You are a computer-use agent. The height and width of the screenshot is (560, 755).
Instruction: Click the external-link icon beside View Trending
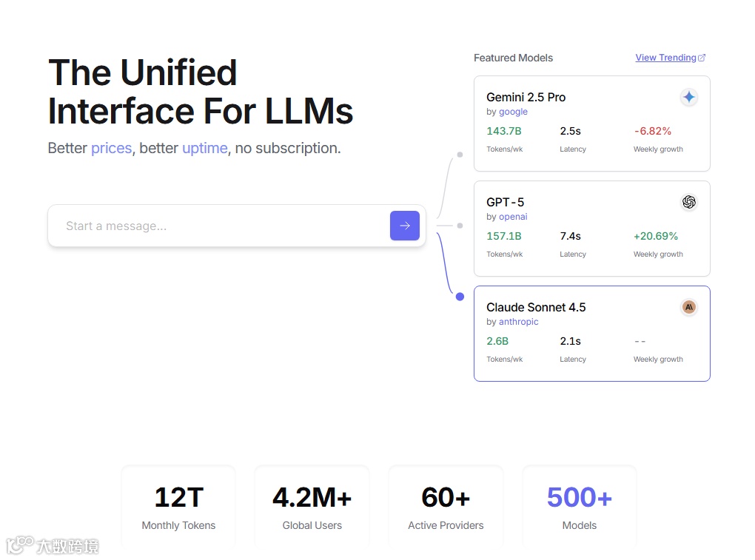pos(702,58)
